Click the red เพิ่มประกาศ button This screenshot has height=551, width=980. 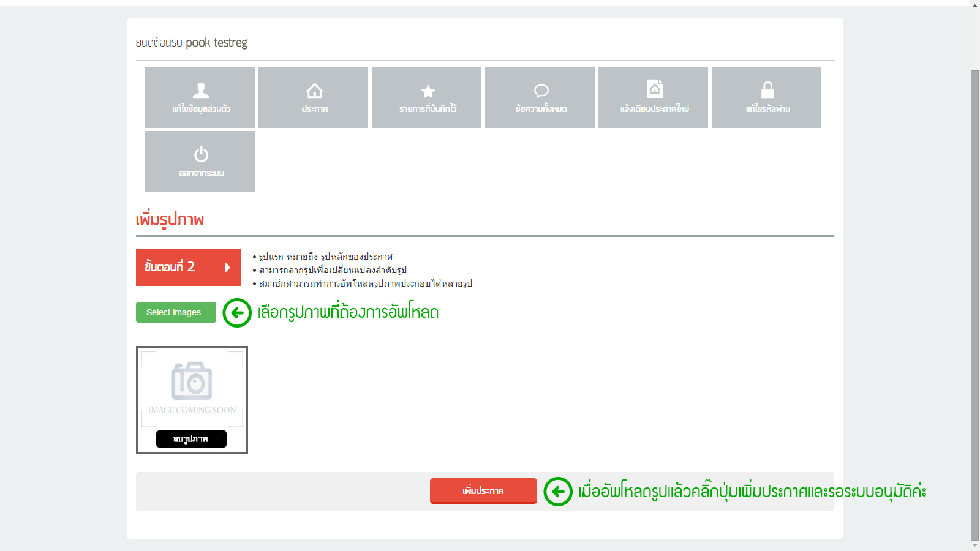483,491
